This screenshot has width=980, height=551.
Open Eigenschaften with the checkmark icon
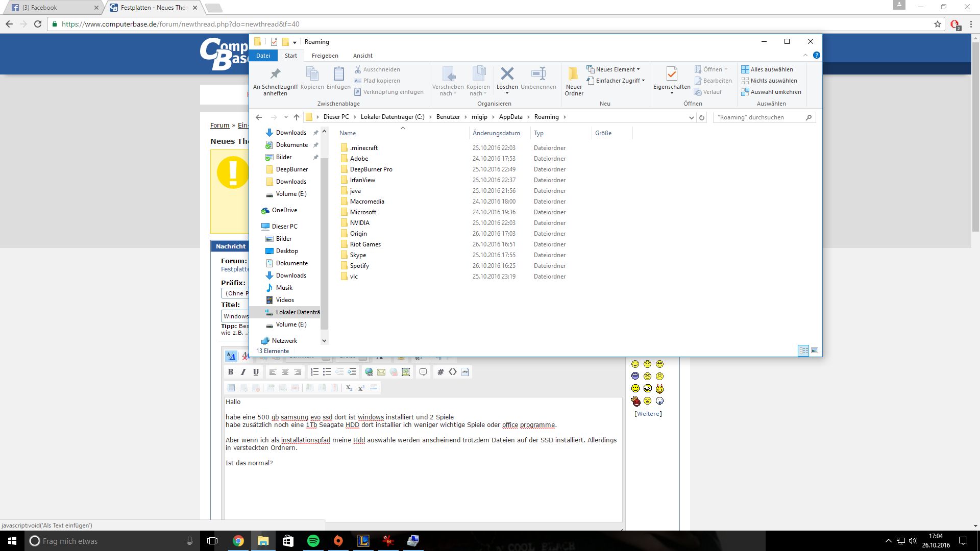pos(672,74)
